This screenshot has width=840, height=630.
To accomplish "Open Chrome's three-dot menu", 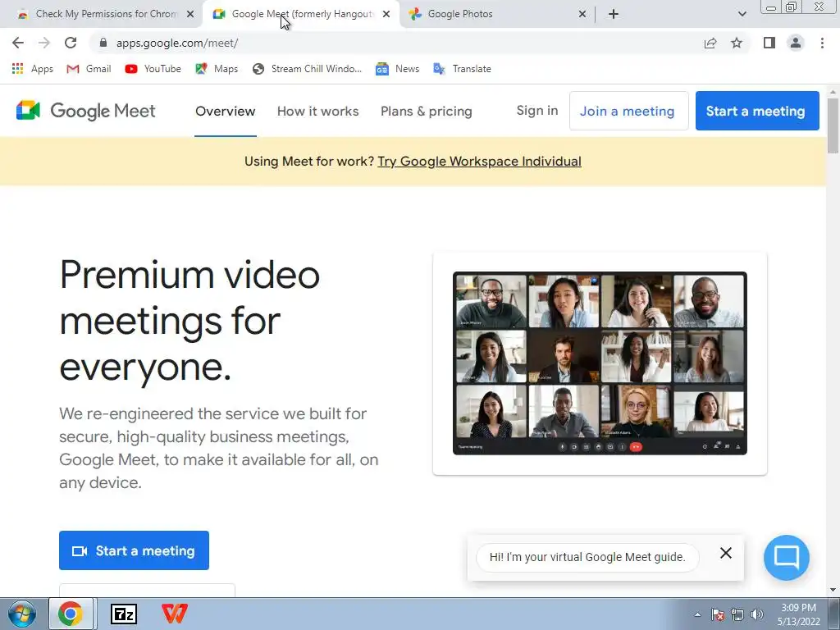I will pyautogui.click(x=822, y=43).
